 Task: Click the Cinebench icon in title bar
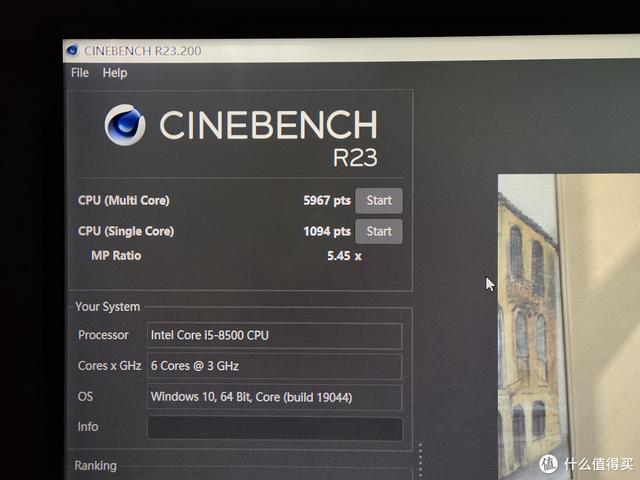pyautogui.click(x=73, y=50)
